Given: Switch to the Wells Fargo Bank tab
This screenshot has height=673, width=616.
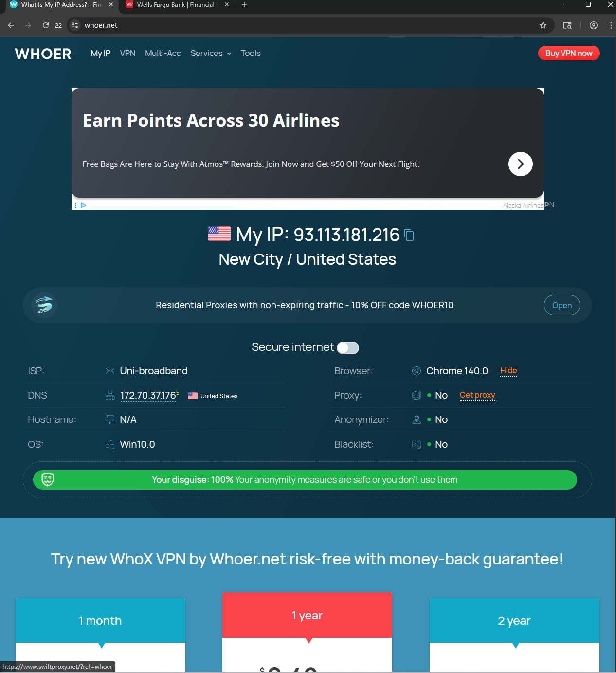Looking at the screenshot, I should (x=173, y=5).
